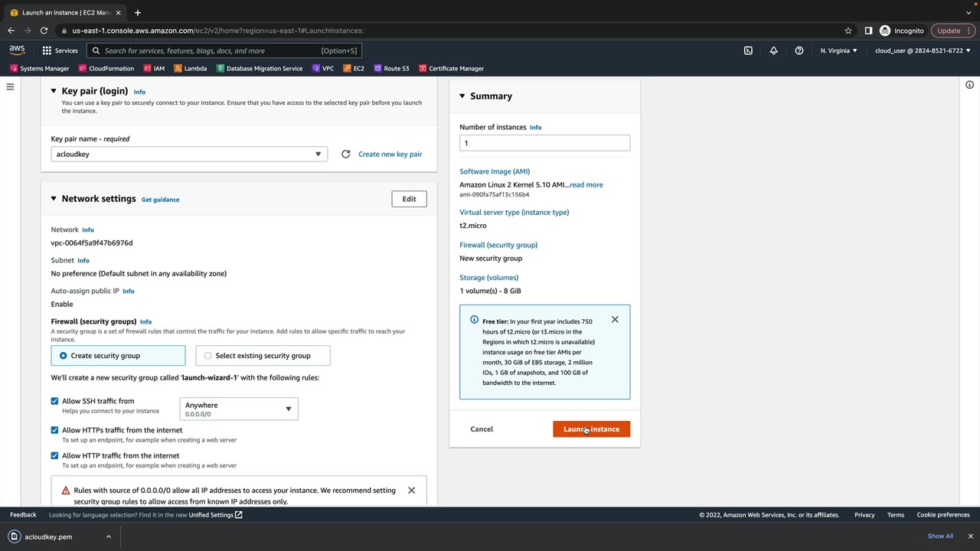The width and height of the screenshot is (980, 551).
Task: Focus the Number of instances field
Action: pyautogui.click(x=544, y=143)
